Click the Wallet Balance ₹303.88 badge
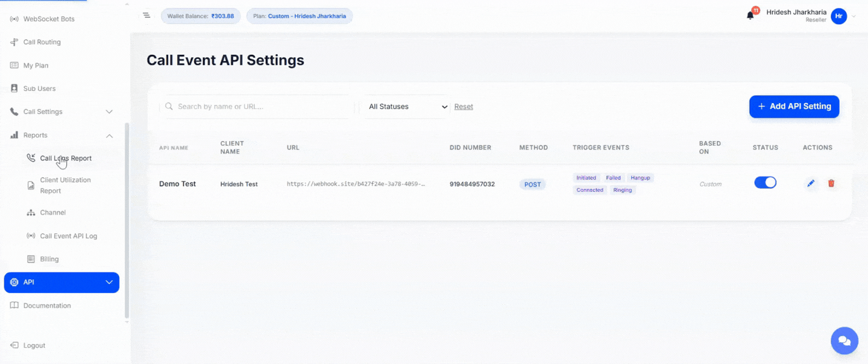 [x=201, y=16]
